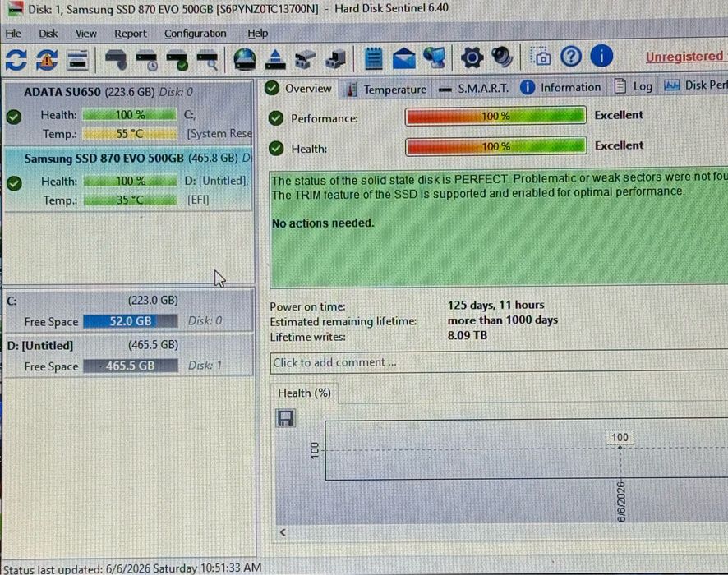Click Hard Disk Sentinel title bar app icon
This screenshot has width=728, height=575.
[16, 8]
